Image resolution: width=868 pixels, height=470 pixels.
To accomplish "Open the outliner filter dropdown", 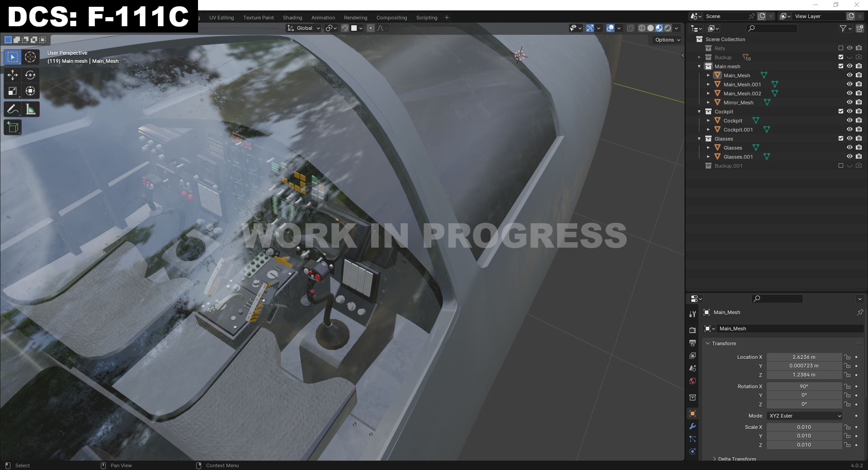I will coord(845,28).
